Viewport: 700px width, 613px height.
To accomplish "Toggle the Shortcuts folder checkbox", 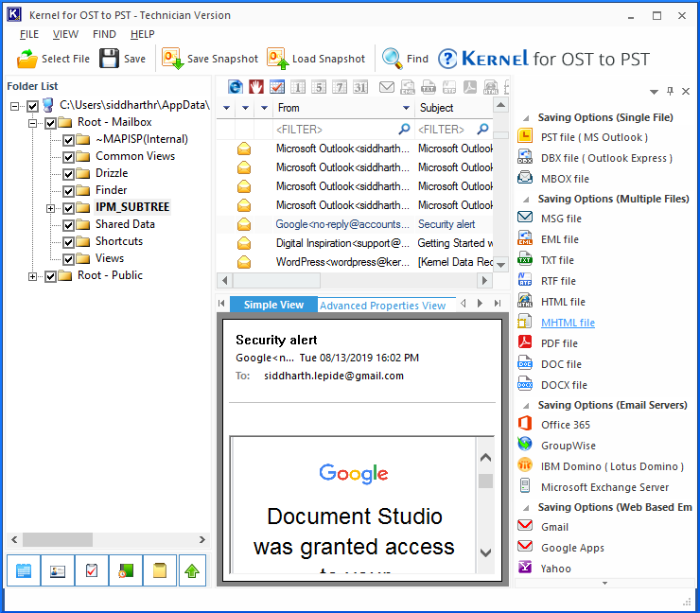I will 68,242.
